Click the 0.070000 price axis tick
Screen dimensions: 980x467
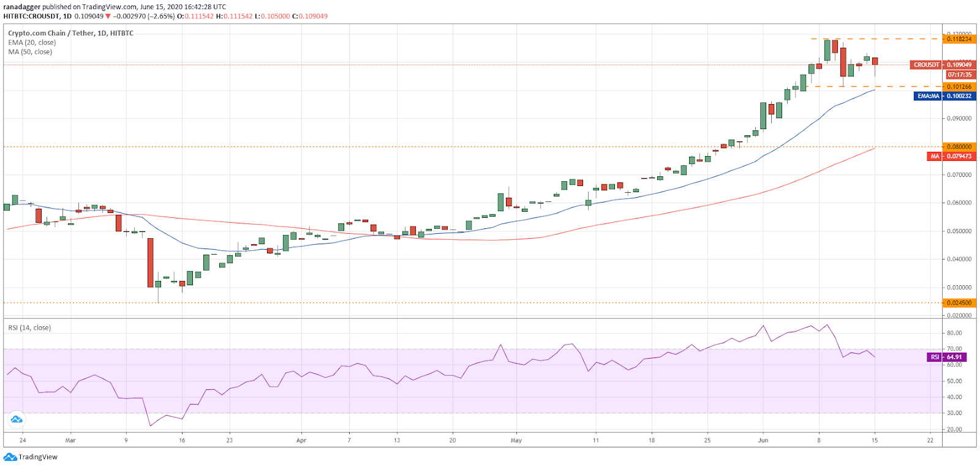click(x=959, y=174)
